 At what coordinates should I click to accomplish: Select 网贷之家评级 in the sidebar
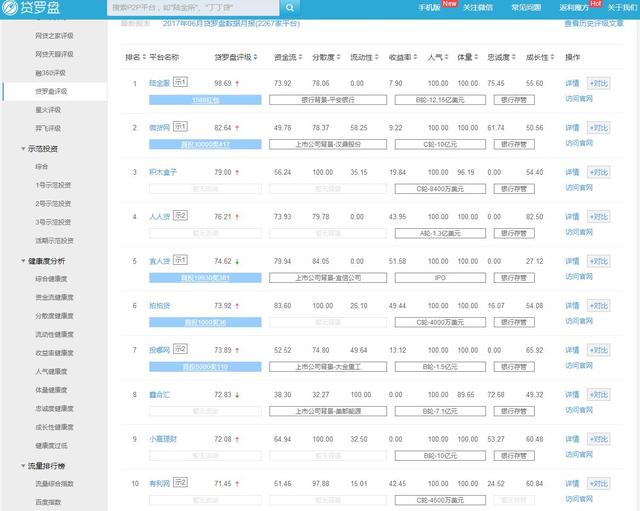[x=54, y=36]
